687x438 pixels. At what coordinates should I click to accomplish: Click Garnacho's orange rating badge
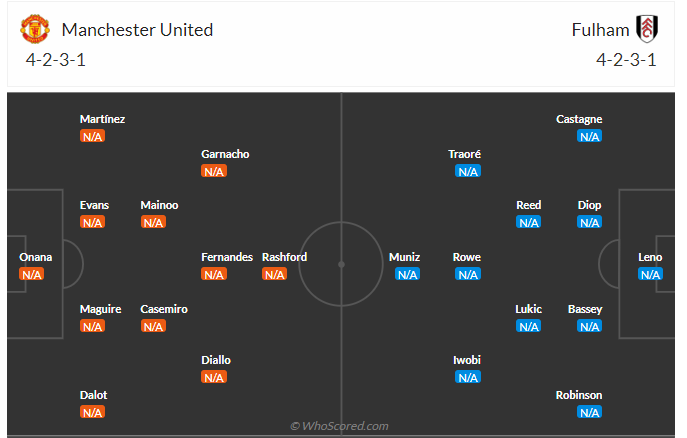coord(214,171)
